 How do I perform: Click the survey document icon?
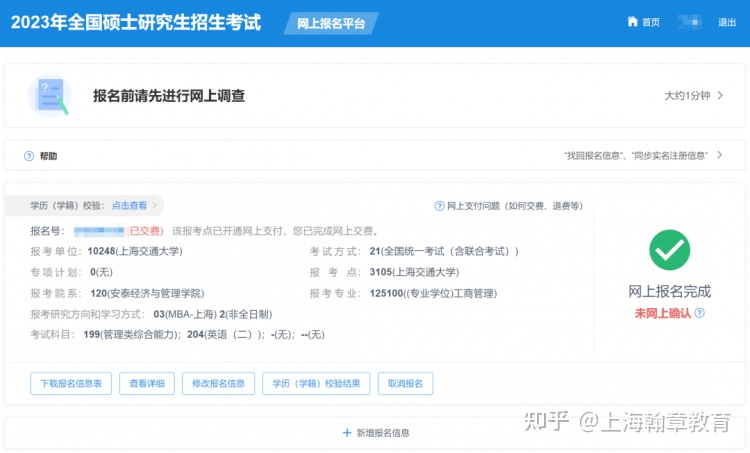point(50,96)
